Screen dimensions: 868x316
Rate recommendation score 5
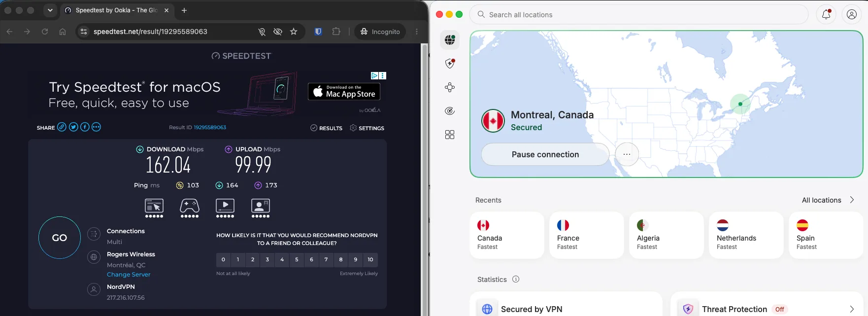point(297,259)
